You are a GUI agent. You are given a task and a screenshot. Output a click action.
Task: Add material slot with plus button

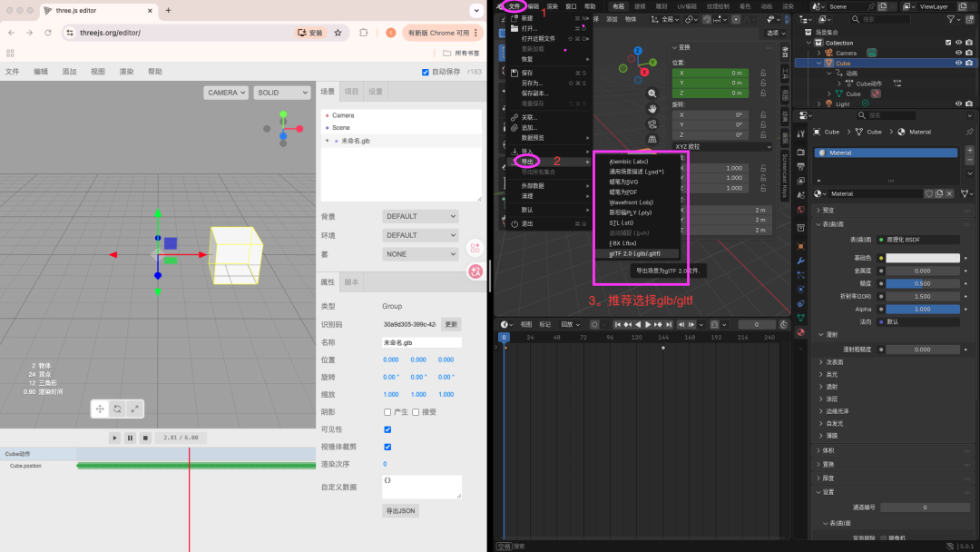tap(969, 151)
